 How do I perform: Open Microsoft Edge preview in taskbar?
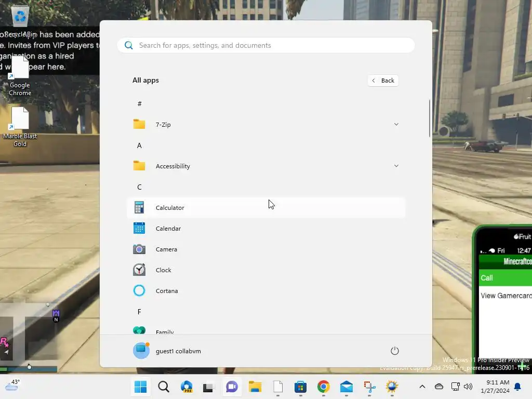(187, 387)
